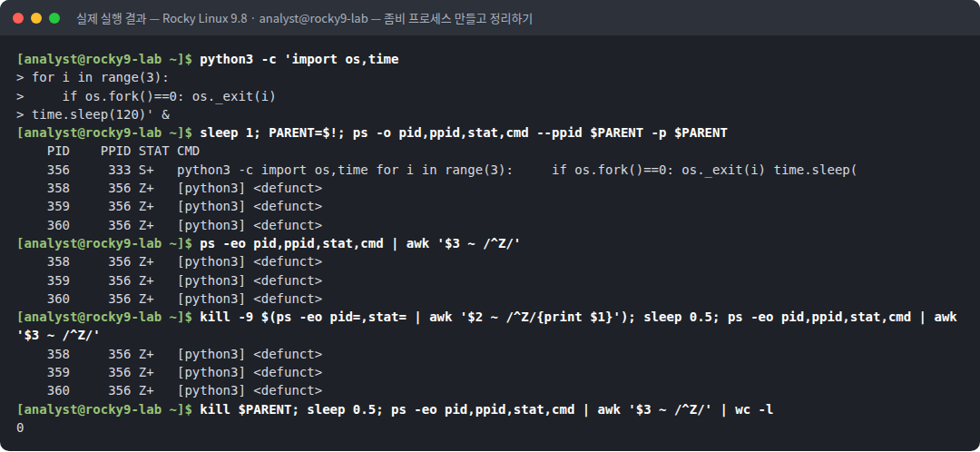Minimize the terminal with the yellow button
The width and height of the screenshot is (980, 452).
click(x=36, y=18)
